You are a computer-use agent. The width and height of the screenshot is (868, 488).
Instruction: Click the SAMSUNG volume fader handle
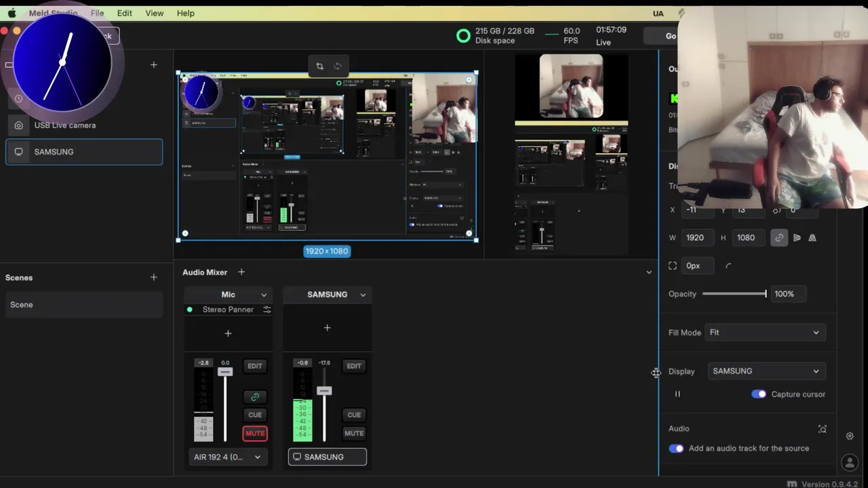tap(324, 391)
